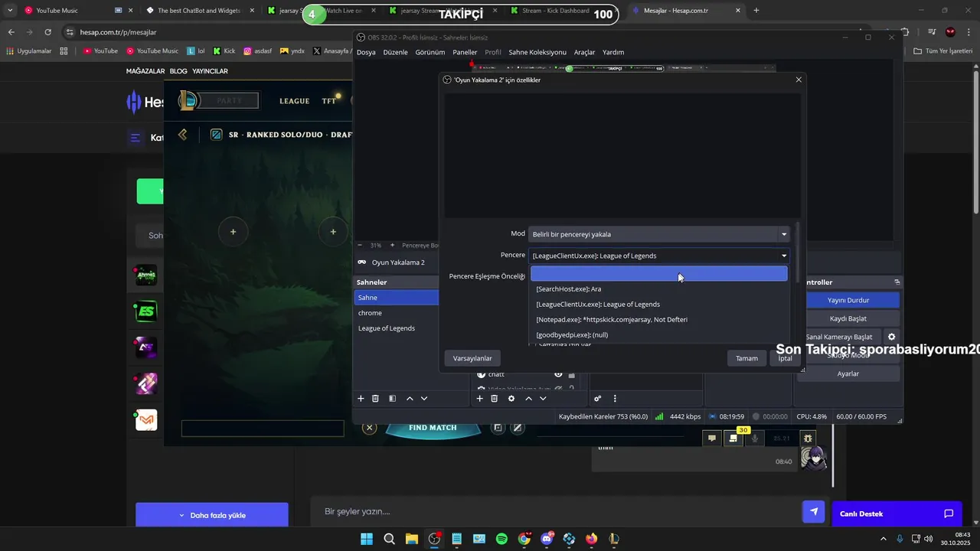This screenshot has height=551, width=980.
Task: Open Spotify from the Windows taskbar
Action: pos(501,539)
